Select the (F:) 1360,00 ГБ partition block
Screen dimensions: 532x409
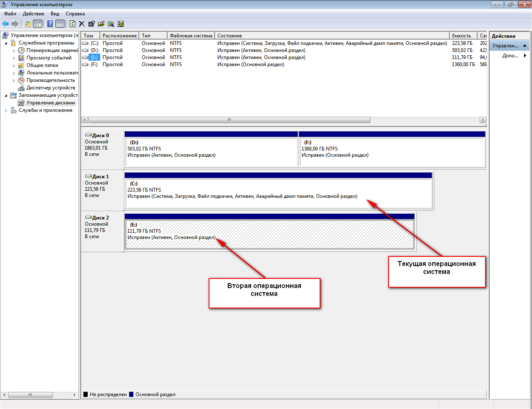pyautogui.click(x=392, y=149)
